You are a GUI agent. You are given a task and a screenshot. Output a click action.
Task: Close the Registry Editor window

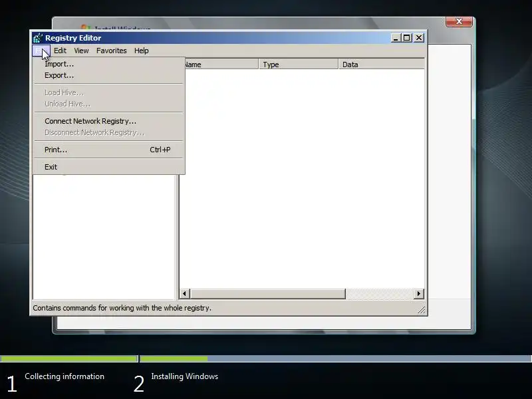pos(420,38)
